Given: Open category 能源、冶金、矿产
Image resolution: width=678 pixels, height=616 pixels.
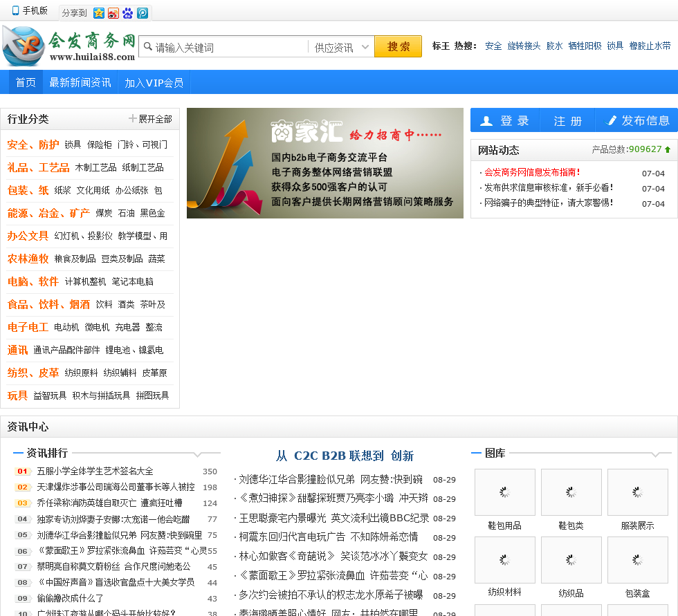Looking at the screenshot, I should click(48, 213).
